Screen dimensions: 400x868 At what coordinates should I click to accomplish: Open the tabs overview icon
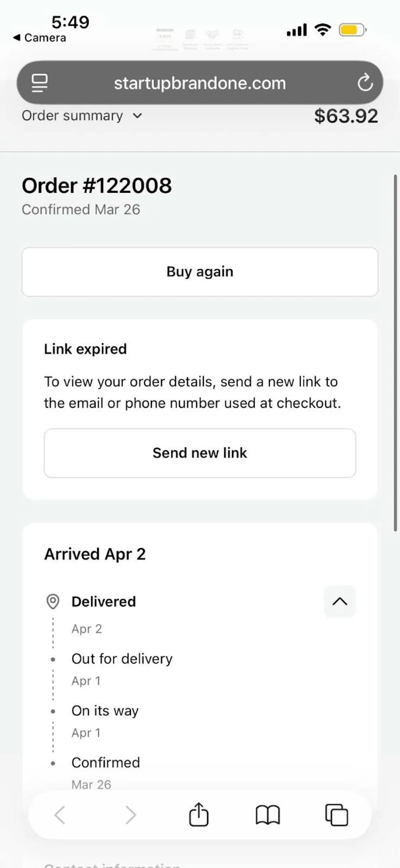[x=336, y=815]
